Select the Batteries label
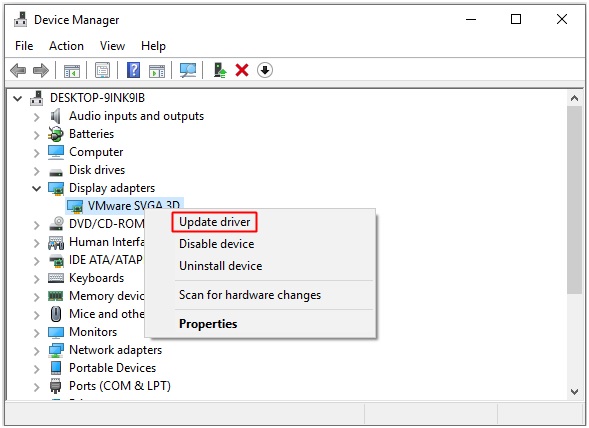 91,134
